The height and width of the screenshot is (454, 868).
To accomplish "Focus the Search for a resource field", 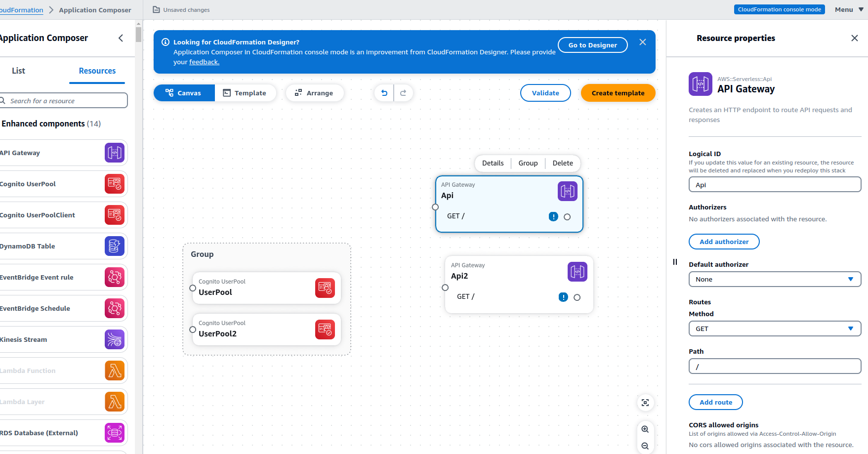I will [x=63, y=101].
